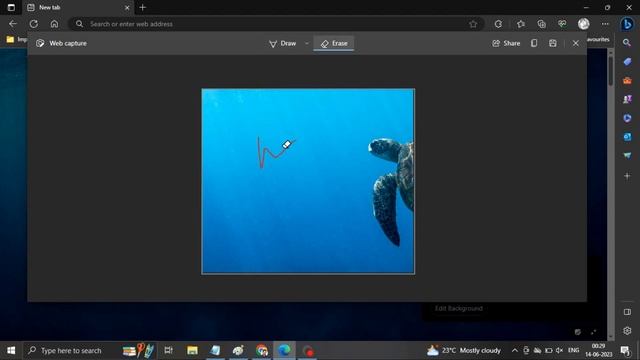640x360 pixels.
Task: Close the New tab tab
Action: pos(127,7)
